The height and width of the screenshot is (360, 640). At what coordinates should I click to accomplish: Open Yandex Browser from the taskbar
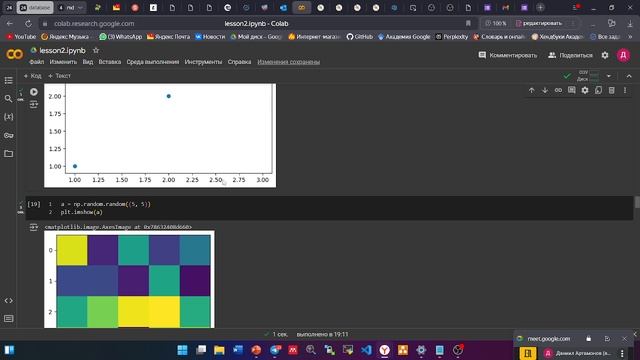click(x=384, y=350)
